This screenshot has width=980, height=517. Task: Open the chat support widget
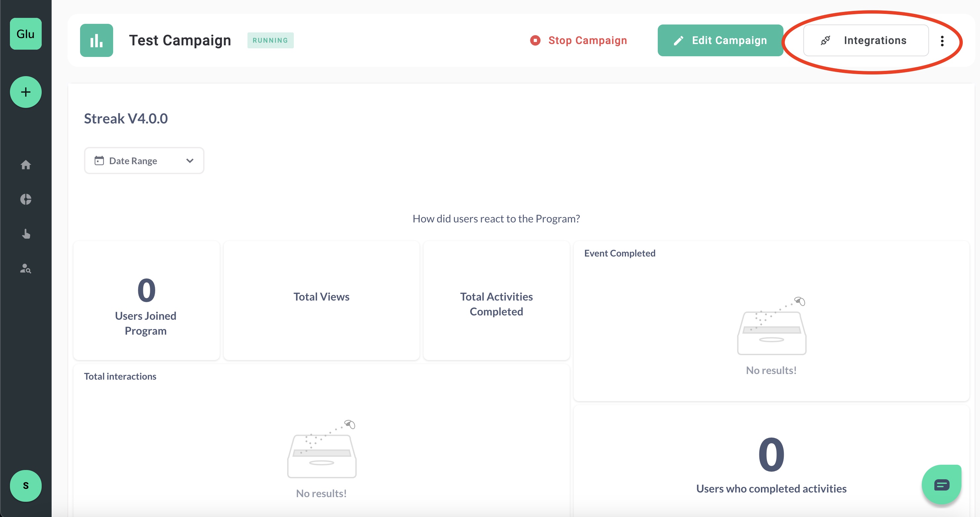942,485
